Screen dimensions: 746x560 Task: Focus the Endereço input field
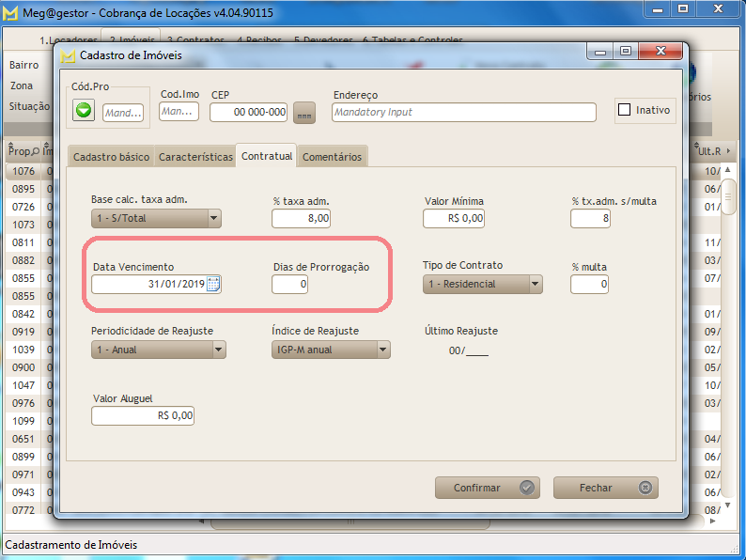coord(464,112)
